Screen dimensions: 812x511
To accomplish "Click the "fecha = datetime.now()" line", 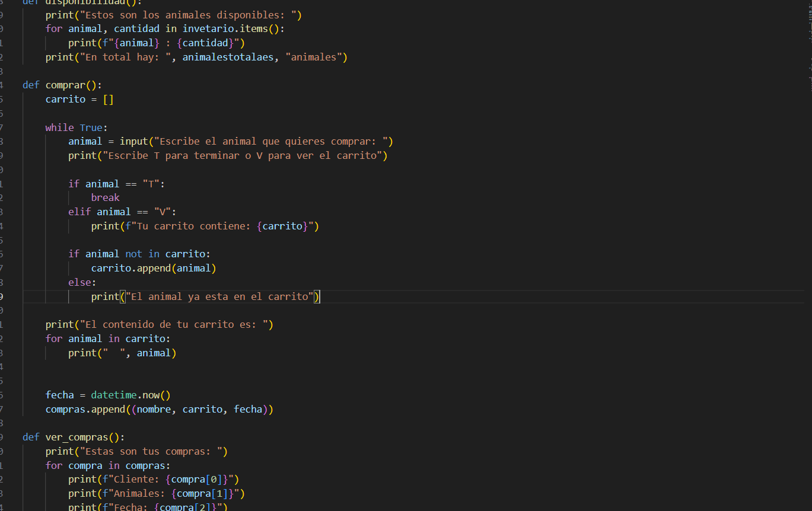I will [x=108, y=395].
